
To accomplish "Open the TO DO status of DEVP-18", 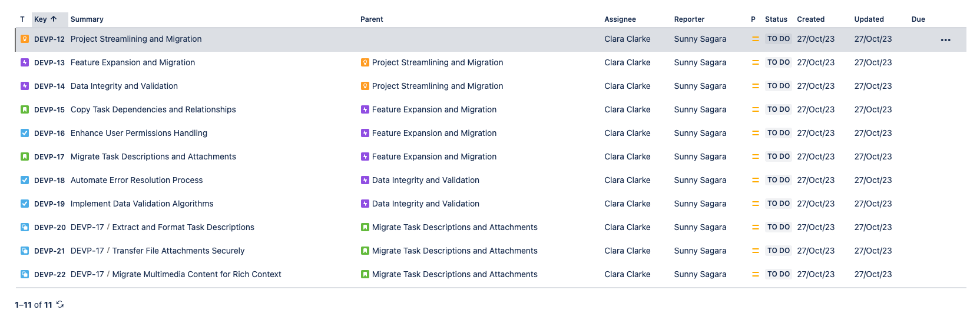I will 778,180.
